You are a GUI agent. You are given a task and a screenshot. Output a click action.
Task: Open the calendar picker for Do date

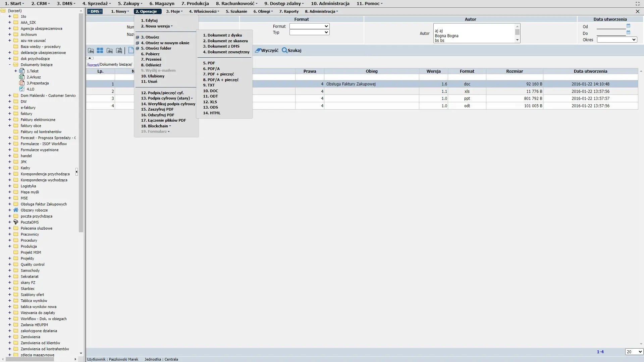[x=628, y=33]
